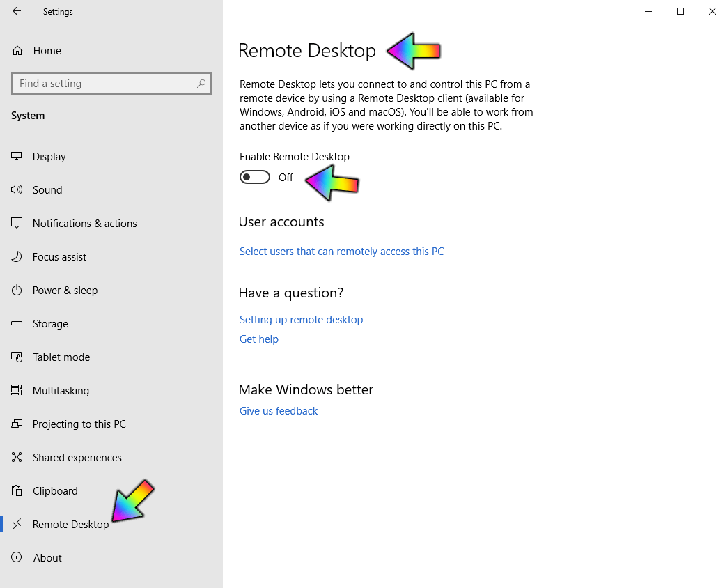Image resolution: width=725 pixels, height=588 pixels.
Task: Click the Storage drive icon
Action: point(17,323)
